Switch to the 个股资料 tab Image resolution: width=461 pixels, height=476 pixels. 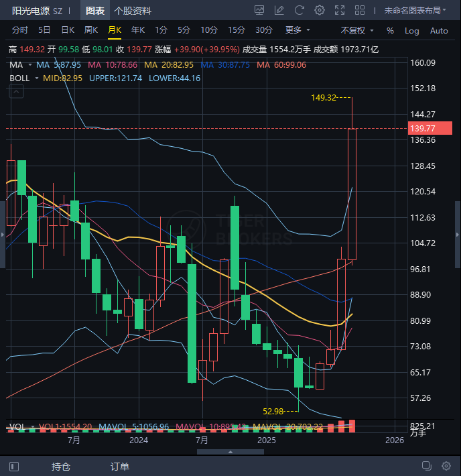pyautogui.click(x=132, y=11)
